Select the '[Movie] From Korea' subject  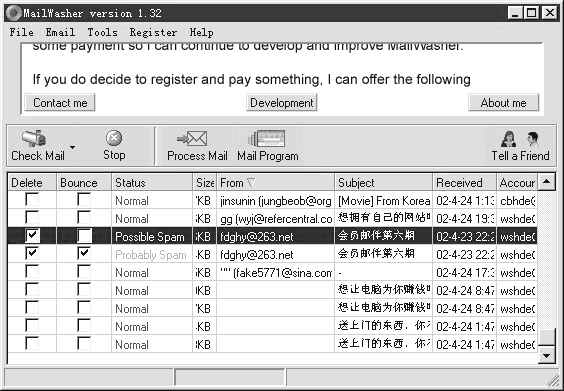(x=383, y=201)
